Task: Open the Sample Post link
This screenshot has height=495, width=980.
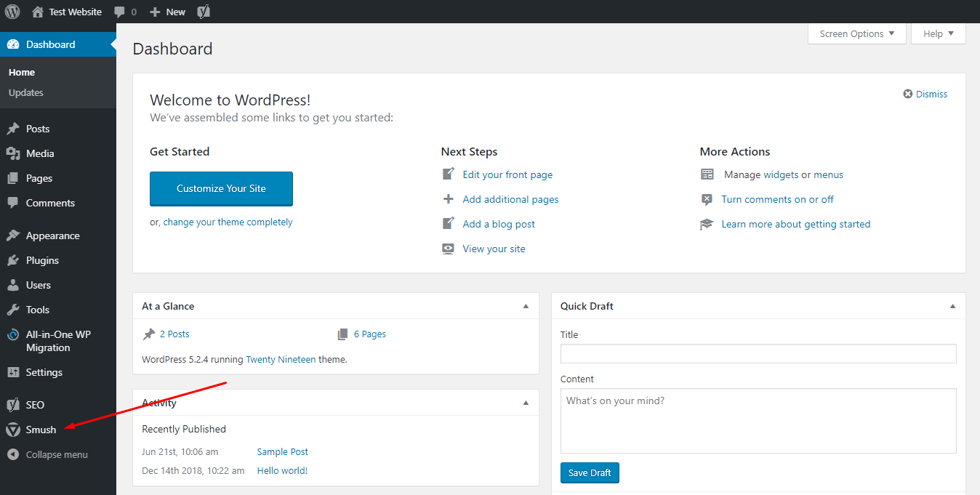Action: 282,451
